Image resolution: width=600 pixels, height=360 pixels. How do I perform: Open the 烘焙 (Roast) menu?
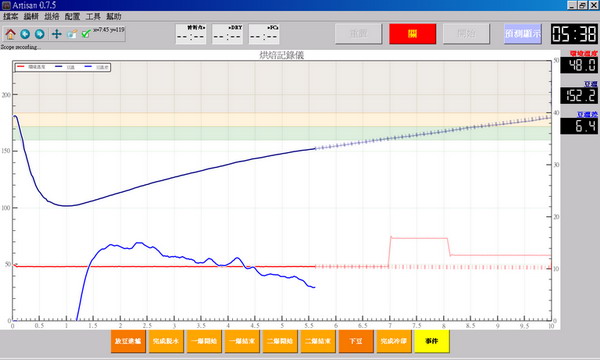tap(52, 16)
